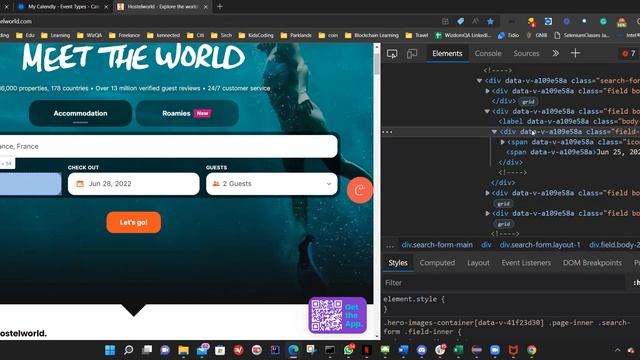Open the Blockchain Learning bookmarks folder
This screenshot has width=640, height=360.
coord(371,36)
